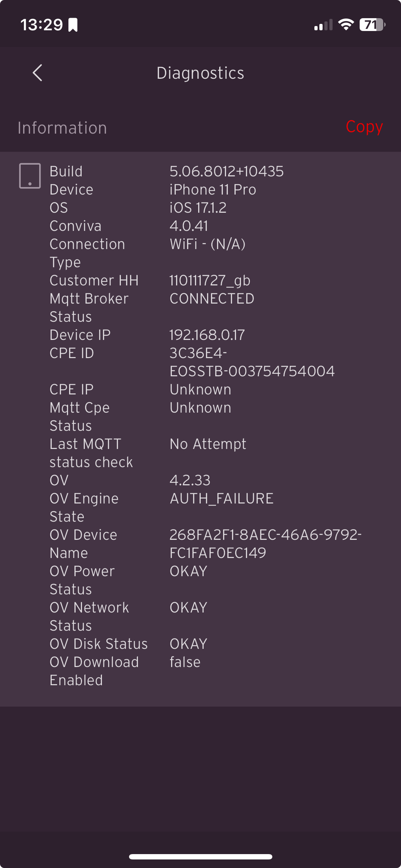The height and width of the screenshot is (868, 401).
Task: Tap the home indicator bar
Action: click(x=201, y=857)
